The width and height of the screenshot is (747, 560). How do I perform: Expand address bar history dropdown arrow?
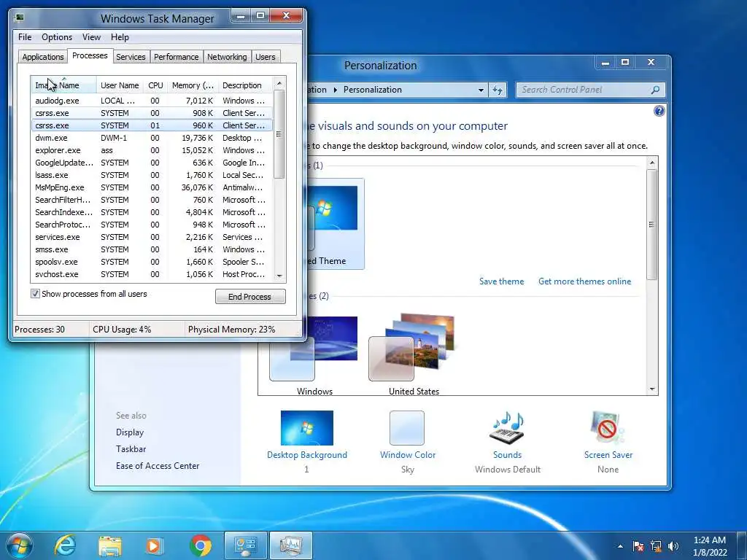coord(481,90)
